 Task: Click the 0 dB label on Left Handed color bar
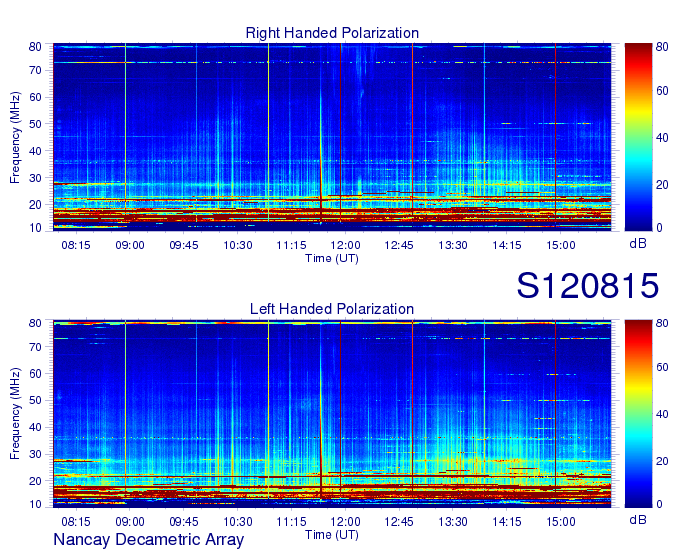660,504
